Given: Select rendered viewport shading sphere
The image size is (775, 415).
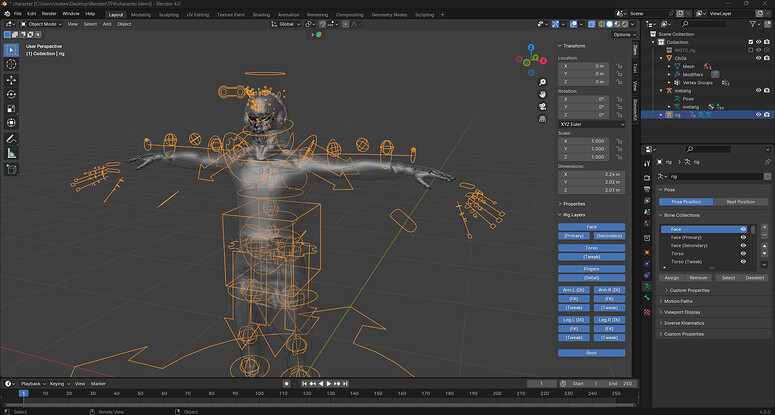Looking at the screenshot, I should (x=625, y=24).
